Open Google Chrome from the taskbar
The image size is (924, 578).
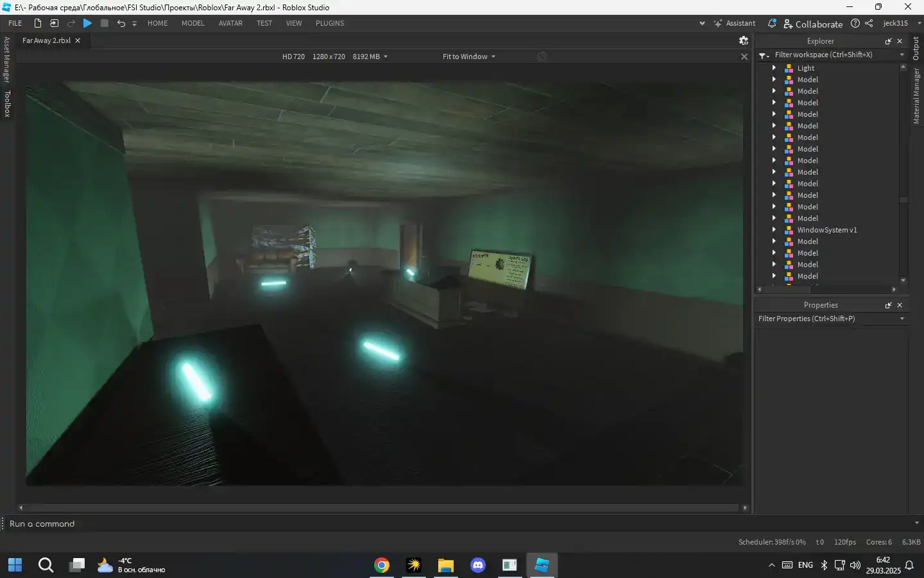tap(382, 565)
